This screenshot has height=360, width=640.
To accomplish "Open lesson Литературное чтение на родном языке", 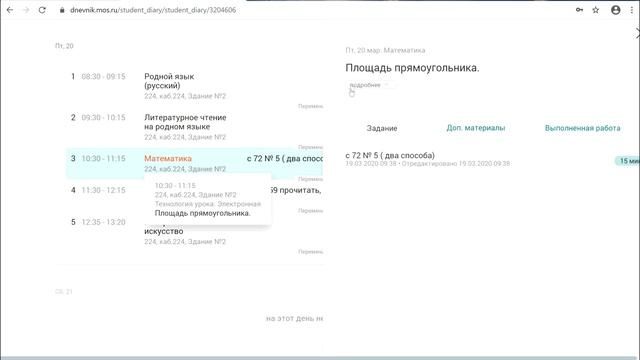I will [185, 122].
